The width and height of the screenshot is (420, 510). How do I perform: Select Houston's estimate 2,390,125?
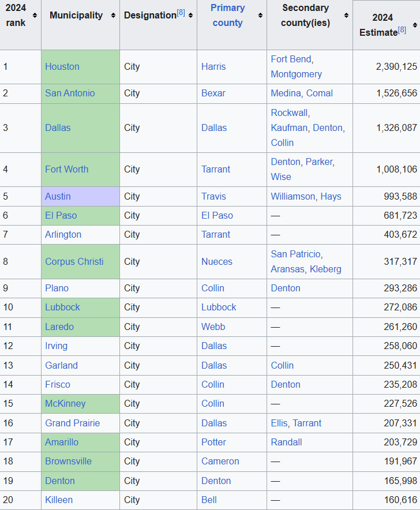[x=396, y=67]
